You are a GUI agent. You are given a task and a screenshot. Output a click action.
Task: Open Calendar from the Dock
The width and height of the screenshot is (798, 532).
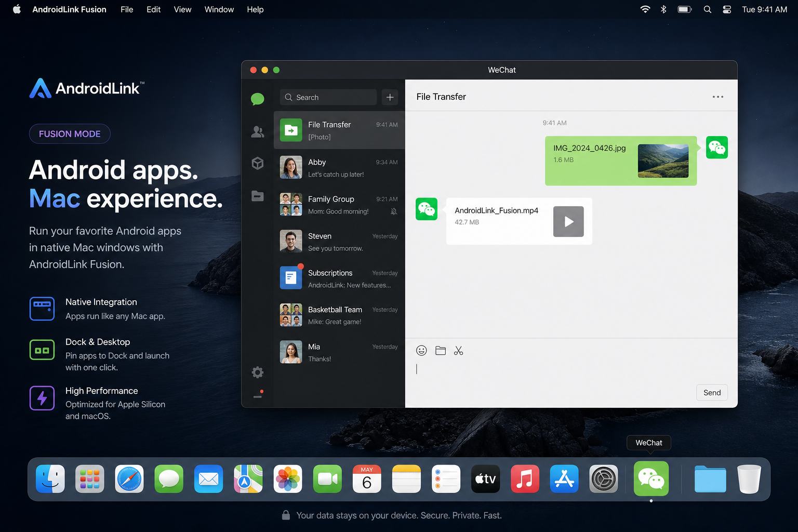(x=367, y=478)
